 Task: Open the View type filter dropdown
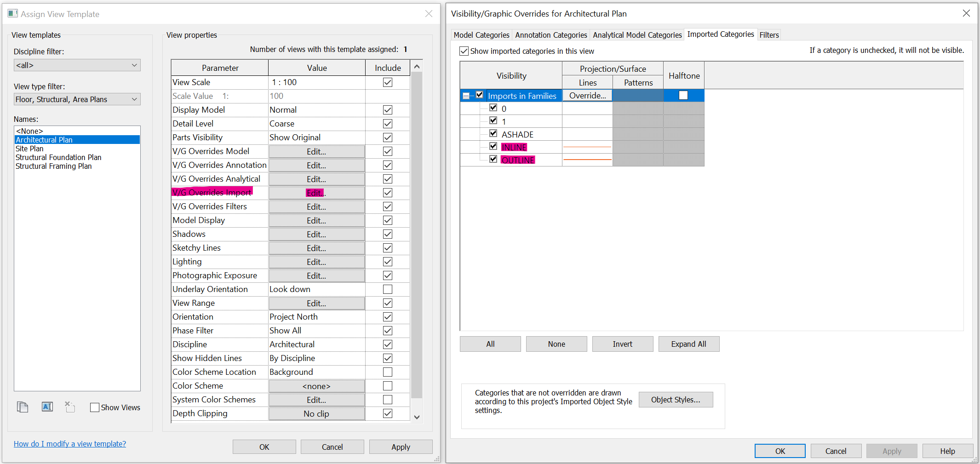click(77, 99)
